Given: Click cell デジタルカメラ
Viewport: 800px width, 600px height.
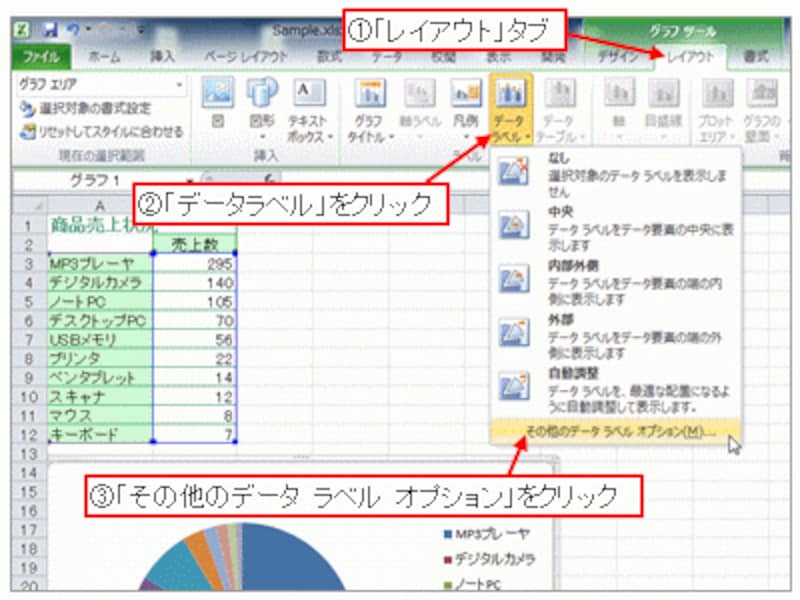Looking at the screenshot, I should pyautogui.click(x=101, y=283).
